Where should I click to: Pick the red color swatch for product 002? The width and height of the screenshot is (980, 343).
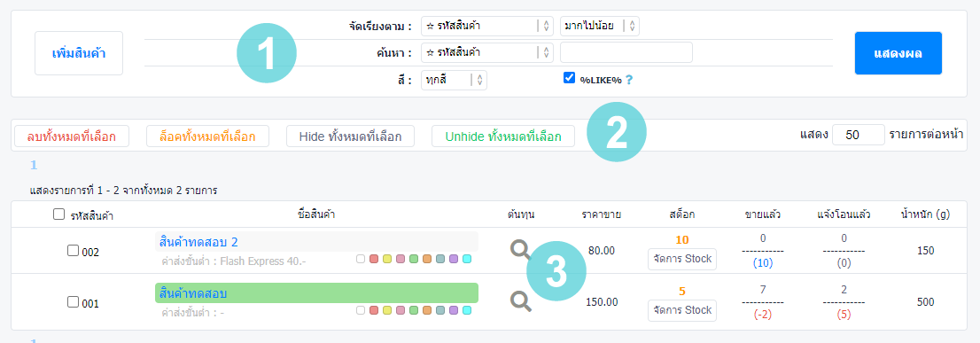click(374, 259)
